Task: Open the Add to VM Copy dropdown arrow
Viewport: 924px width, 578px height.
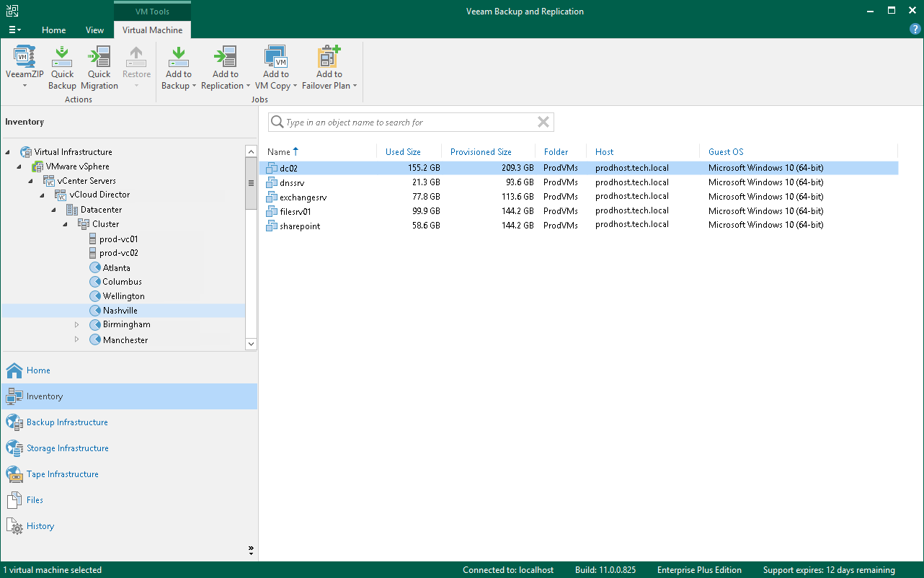Action: pos(295,86)
